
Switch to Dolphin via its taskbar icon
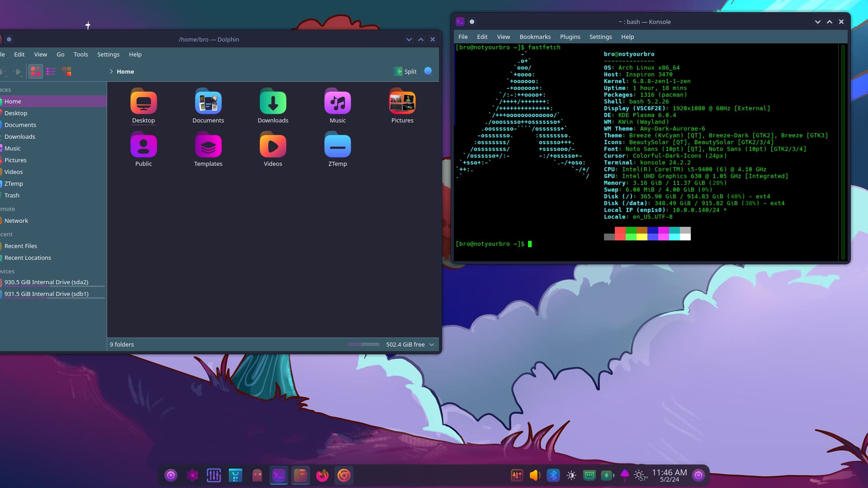(x=301, y=475)
